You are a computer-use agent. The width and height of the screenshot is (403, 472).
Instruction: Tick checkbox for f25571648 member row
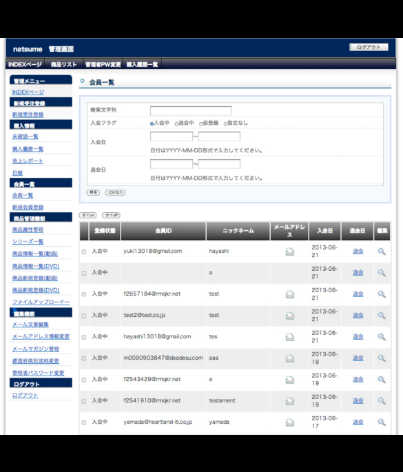click(x=84, y=294)
